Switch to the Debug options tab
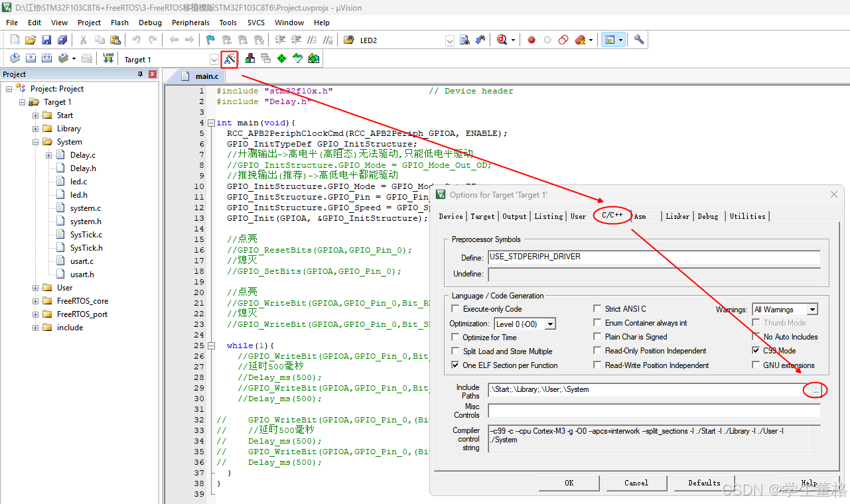 point(708,216)
